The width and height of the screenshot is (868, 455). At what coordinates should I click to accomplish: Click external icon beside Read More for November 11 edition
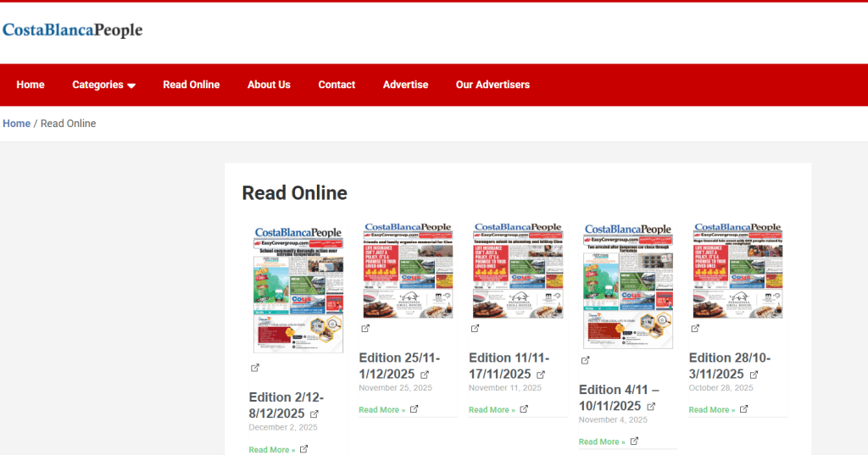[x=524, y=409]
